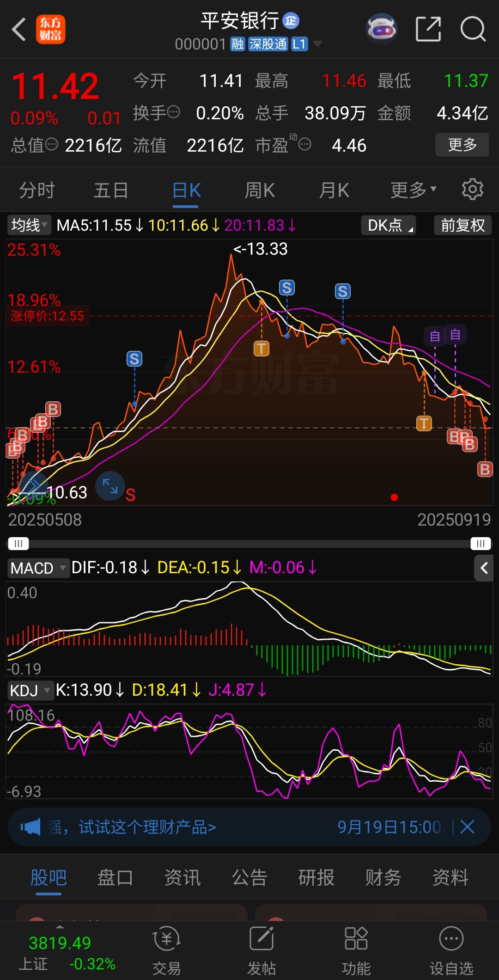Tap the current price 11.42
Image resolution: width=499 pixels, height=980 pixels.
point(55,86)
